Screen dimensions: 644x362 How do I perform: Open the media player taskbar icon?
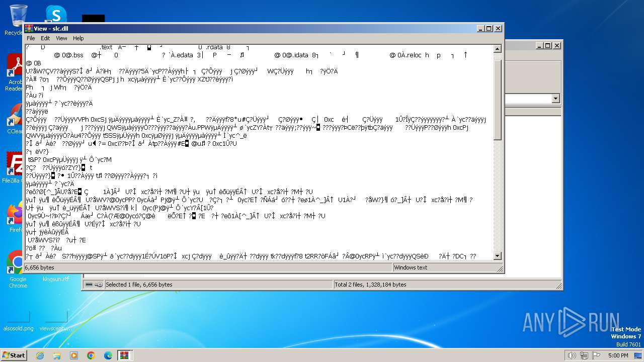click(74, 355)
